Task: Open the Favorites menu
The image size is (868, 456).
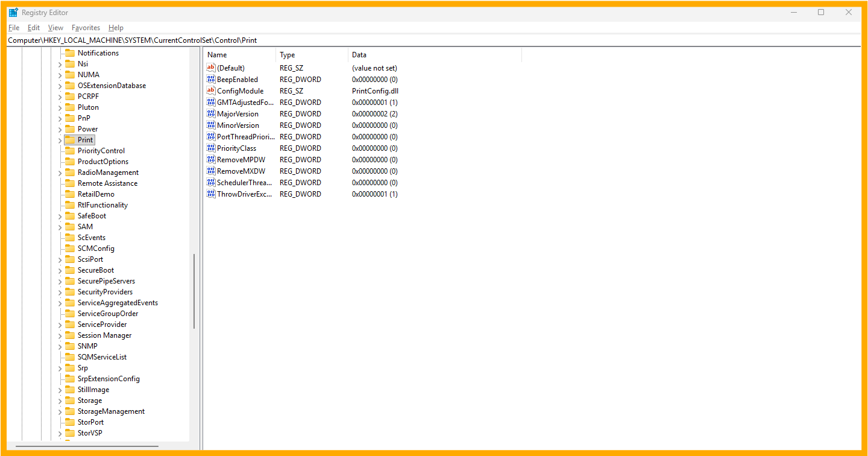Action: tap(86, 28)
